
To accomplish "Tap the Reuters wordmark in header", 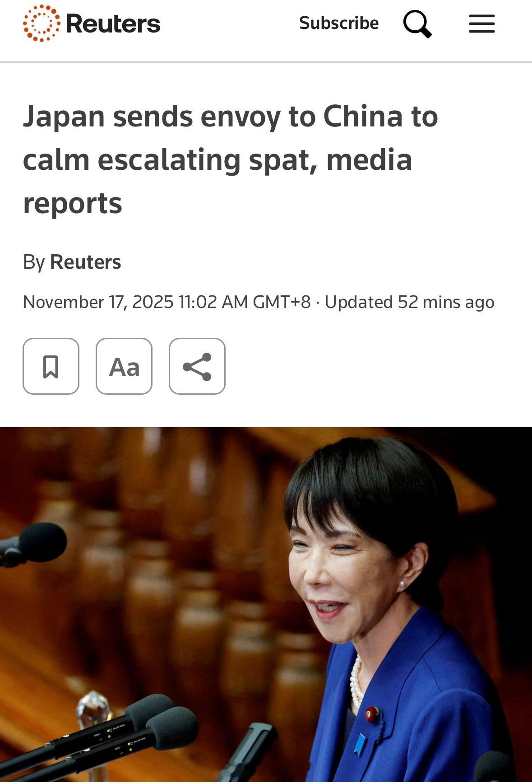I will coord(113,23).
